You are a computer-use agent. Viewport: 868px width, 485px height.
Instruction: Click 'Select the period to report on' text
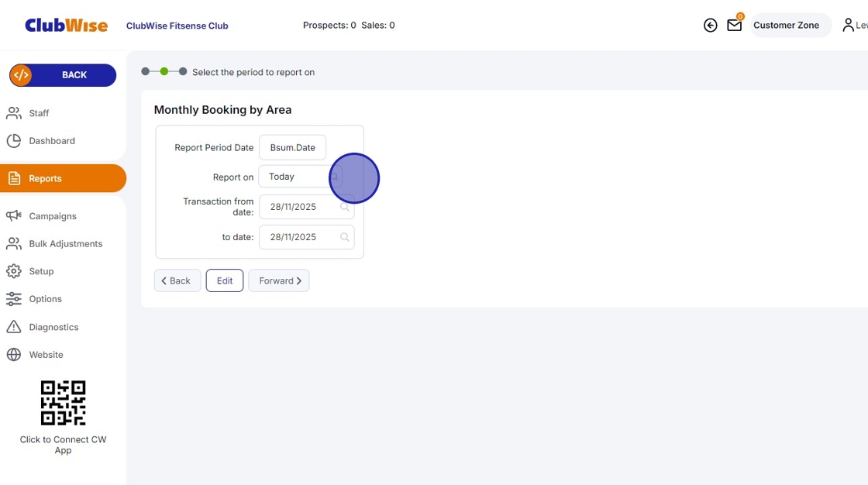coord(253,72)
